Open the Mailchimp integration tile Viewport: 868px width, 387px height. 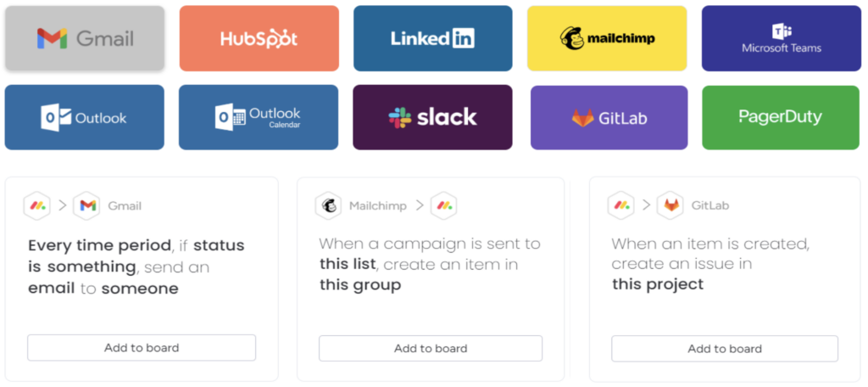[x=607, y=38]
